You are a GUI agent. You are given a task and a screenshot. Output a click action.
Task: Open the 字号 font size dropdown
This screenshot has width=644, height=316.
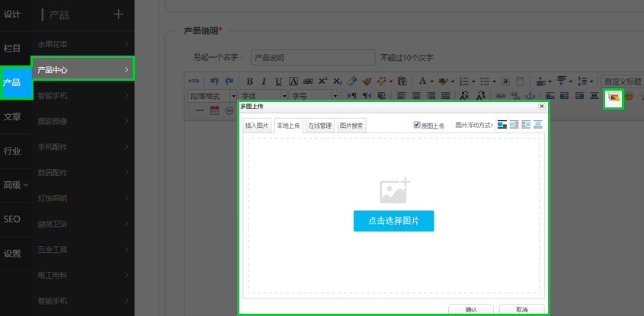(x=309, y=96)
